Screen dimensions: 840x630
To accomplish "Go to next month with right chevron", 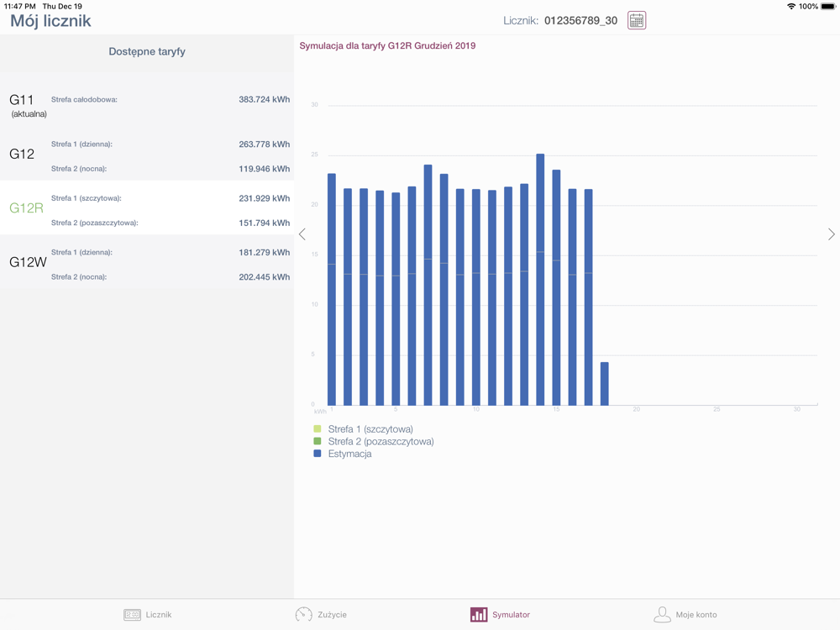I will 831,234.
